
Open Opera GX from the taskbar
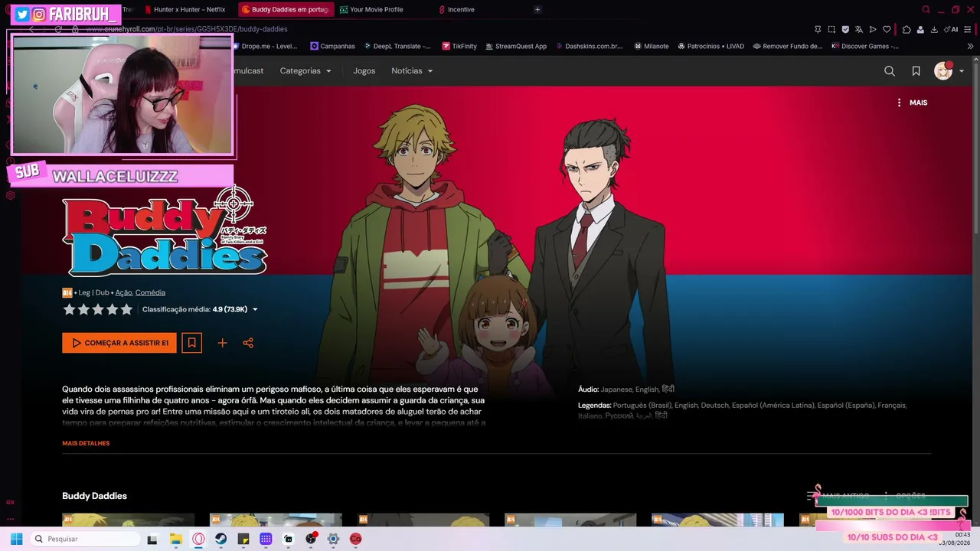click(198, 539)
